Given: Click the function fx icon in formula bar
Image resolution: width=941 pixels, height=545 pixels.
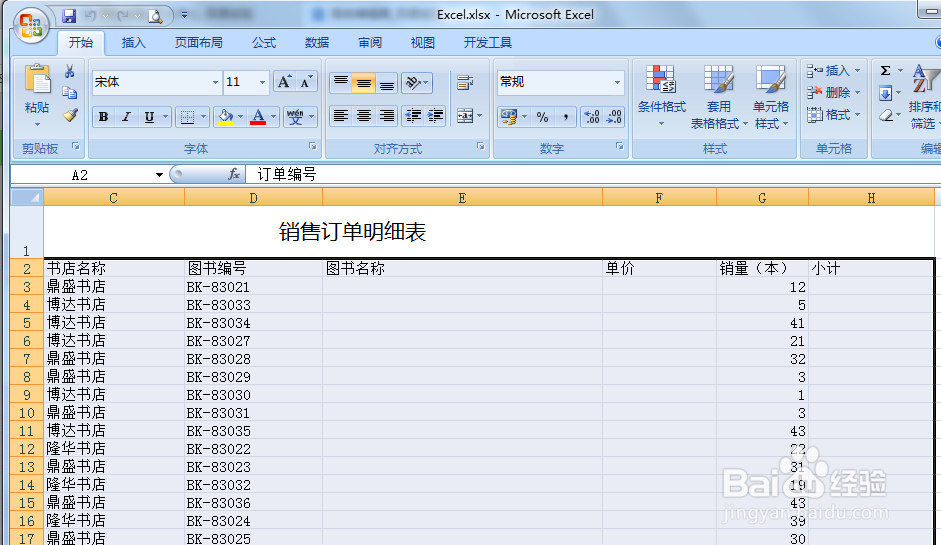Looking at the screenshot, I should tap(233, 174).
